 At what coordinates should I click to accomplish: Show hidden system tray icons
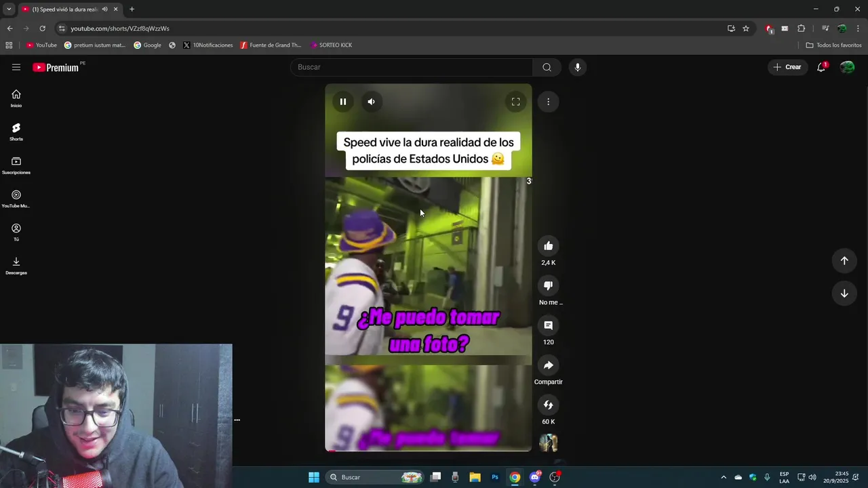click(x=724, y=477)
